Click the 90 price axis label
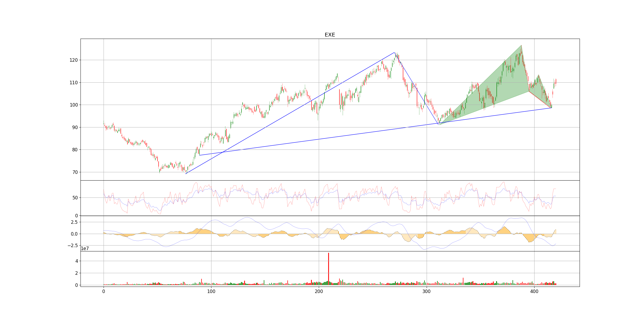Image resolution: width=644 pixels, height=322 pixels. tap(75, 127)
